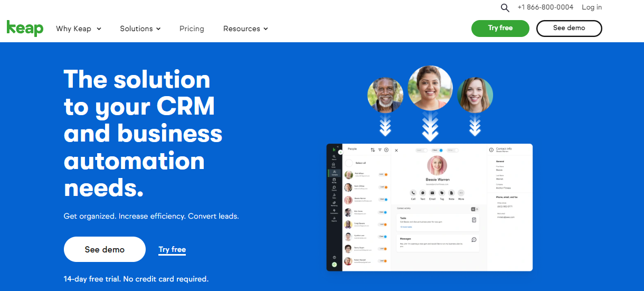
Task: Go to the Pricing page
Action: (x=192, y=29)
